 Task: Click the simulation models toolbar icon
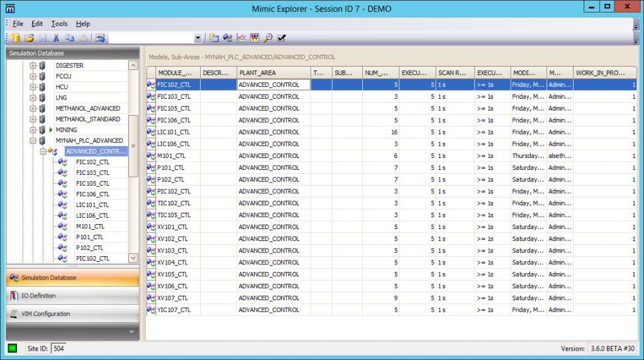click(x=228, y=38)
